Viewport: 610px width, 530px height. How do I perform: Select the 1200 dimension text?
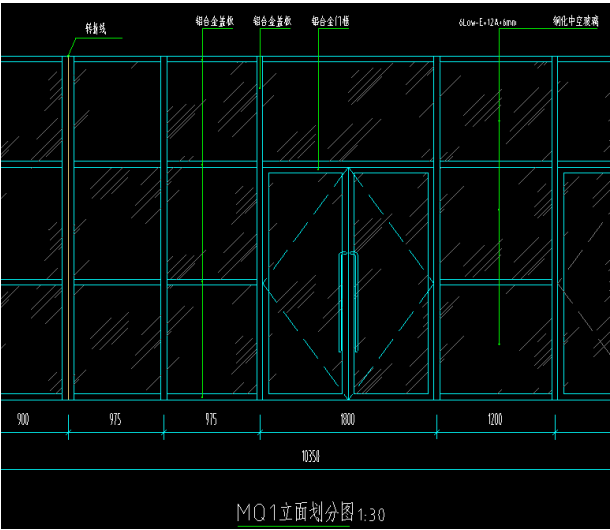pyautogui.click(x=494, y=420)
